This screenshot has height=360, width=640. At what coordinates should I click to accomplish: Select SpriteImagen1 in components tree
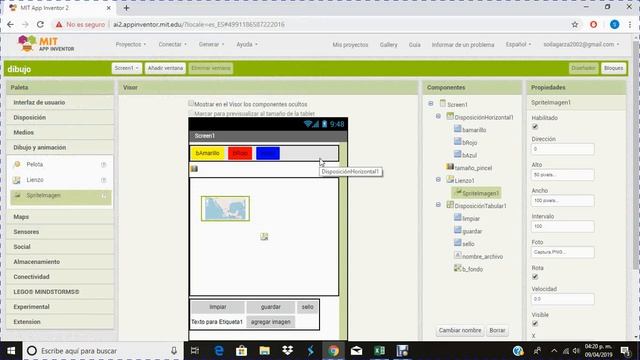(x=477, y=193)
